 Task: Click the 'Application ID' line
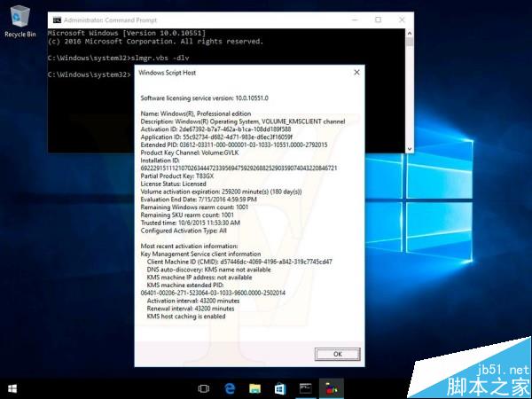(216, 137)
